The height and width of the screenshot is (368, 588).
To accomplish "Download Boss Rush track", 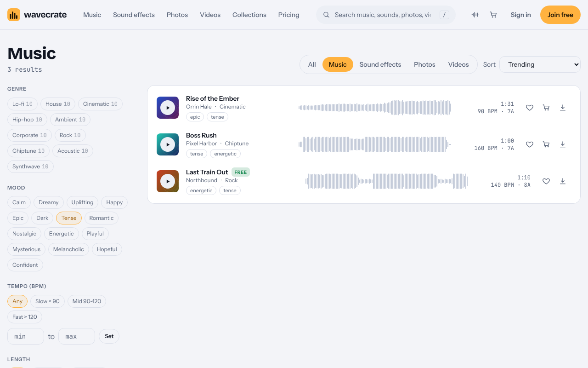I will [563, 144].
